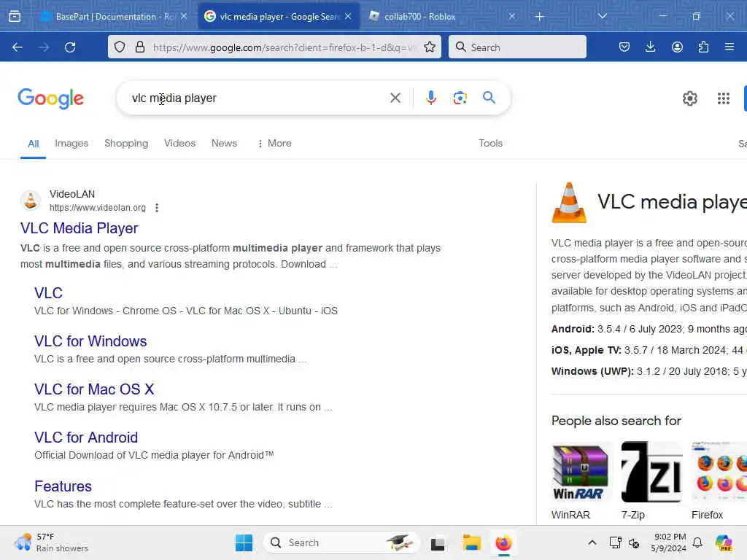Open the VLC Media Player result link
Viewport: 747px width, 560px height.
point(79,228)
